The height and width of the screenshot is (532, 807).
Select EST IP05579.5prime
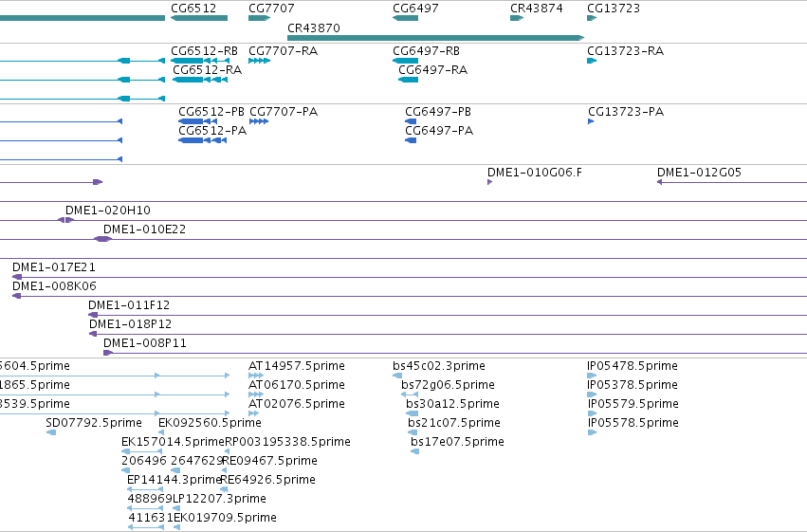[x=593, y=413]
